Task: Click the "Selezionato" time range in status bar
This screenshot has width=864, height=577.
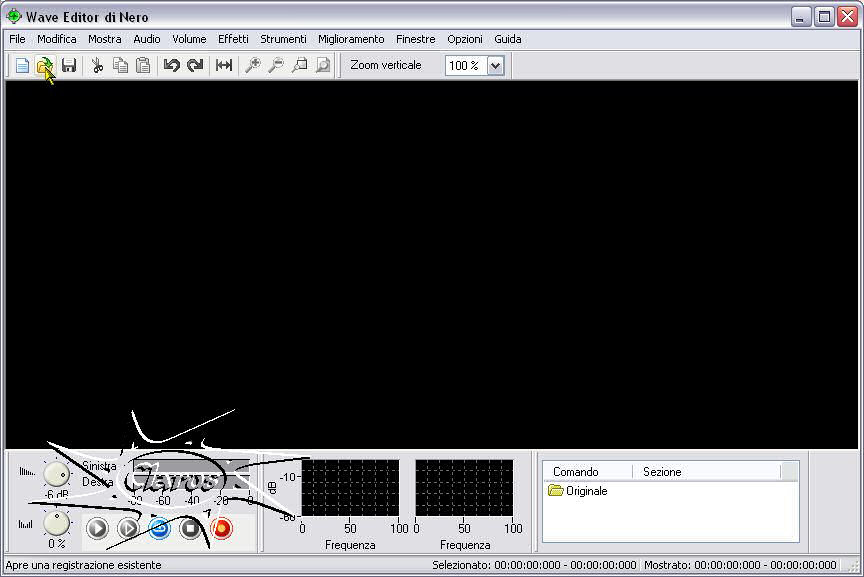Action: coord(534,565)
